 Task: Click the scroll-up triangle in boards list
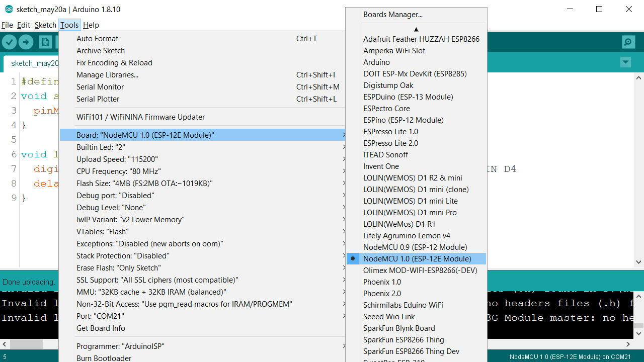pos(416,29)
